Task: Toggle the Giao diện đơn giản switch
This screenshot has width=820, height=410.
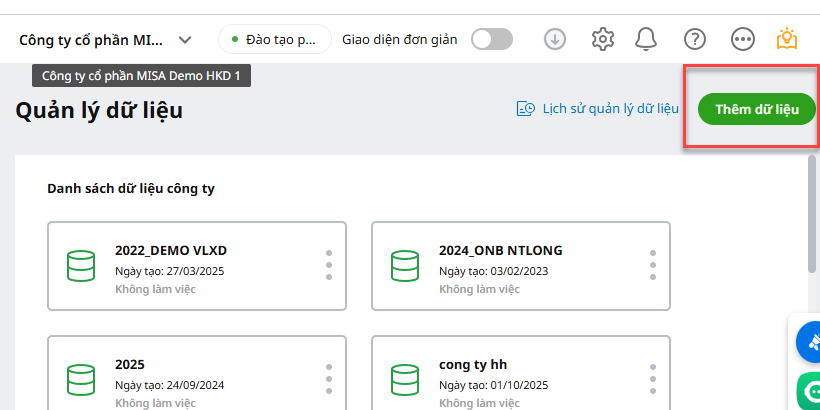Action: [491, 39]
